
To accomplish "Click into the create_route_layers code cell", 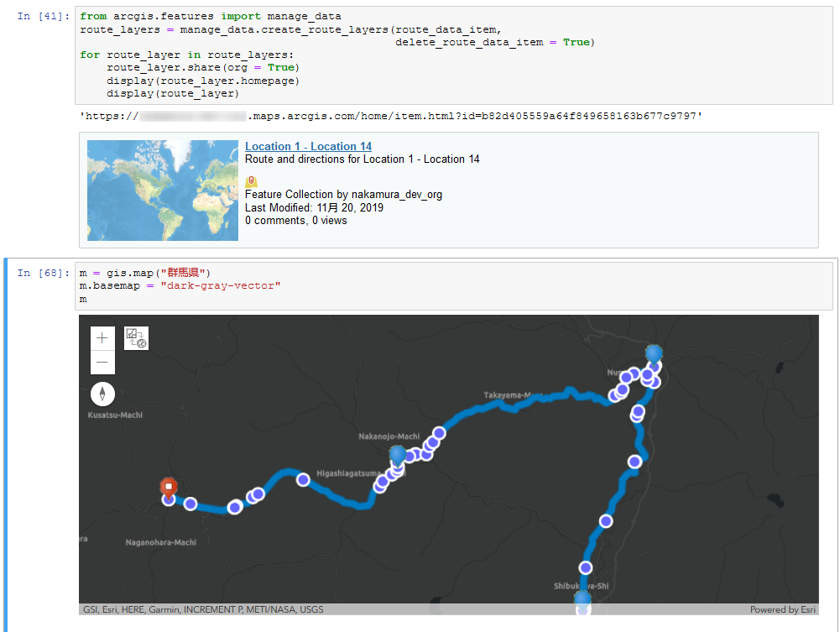I will click(x=453, y=55).
